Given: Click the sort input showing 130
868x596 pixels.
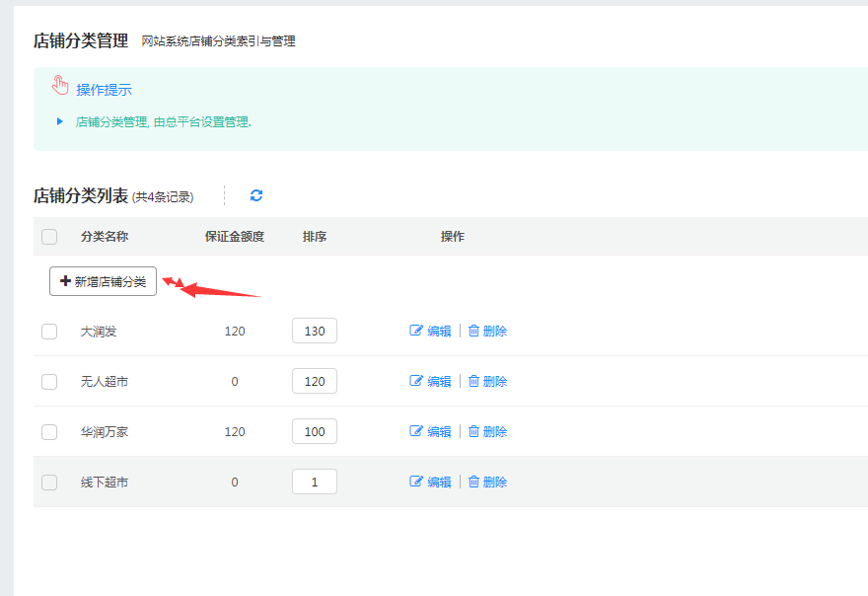Looking at the screenshot, I should coord(315,332).
